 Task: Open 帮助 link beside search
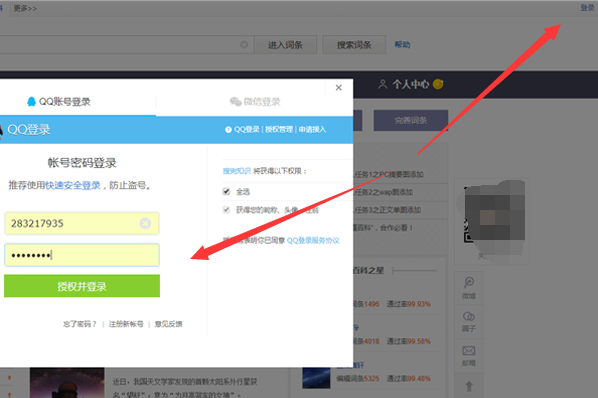402,45
